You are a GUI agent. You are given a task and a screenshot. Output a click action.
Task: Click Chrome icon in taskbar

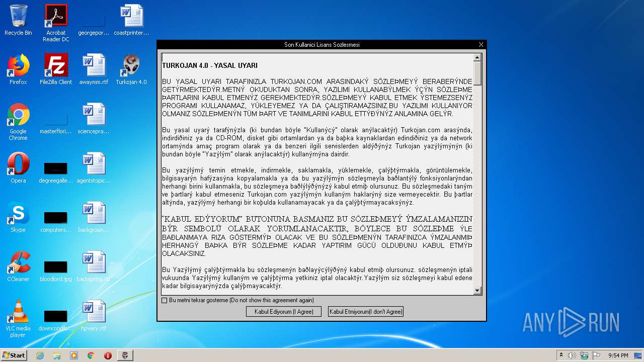coord(91,355)
